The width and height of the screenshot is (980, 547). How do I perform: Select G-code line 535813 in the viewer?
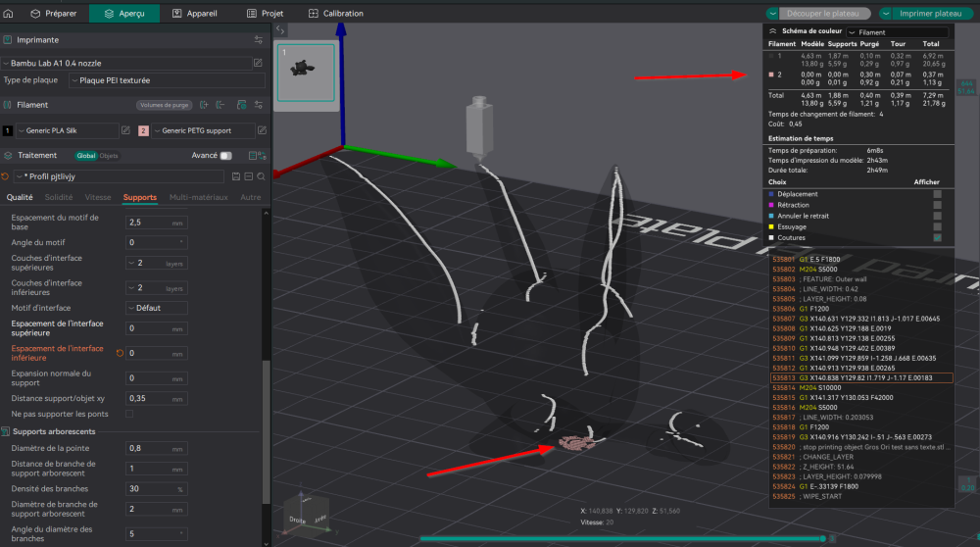pos(861,377)
